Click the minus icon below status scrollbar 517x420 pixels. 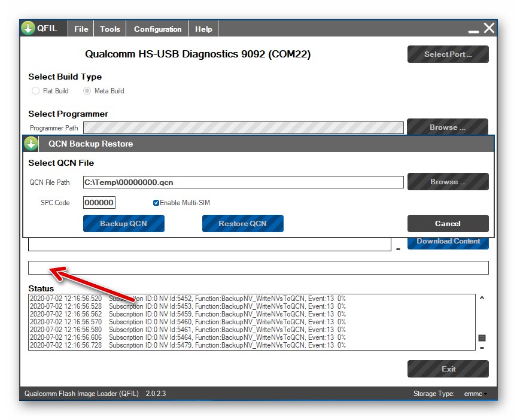point(482,348)
